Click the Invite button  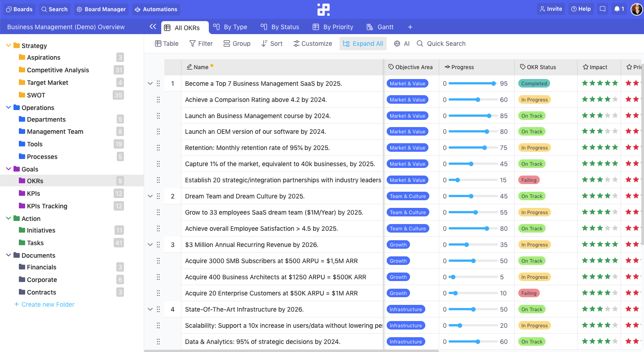point(551,9)
